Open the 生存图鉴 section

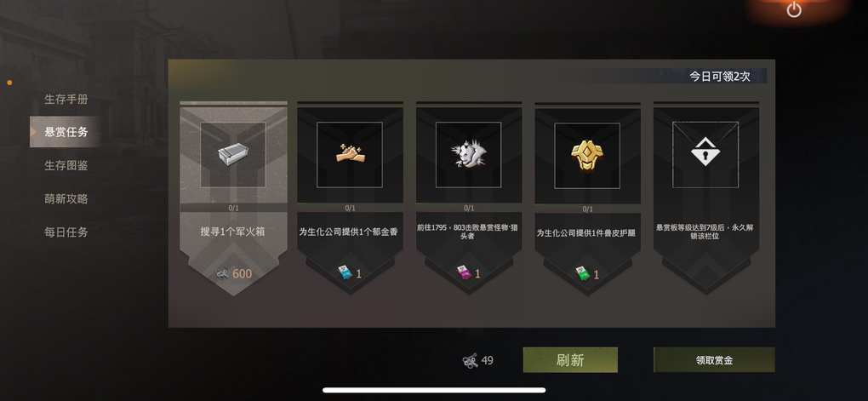coord(66,165)
